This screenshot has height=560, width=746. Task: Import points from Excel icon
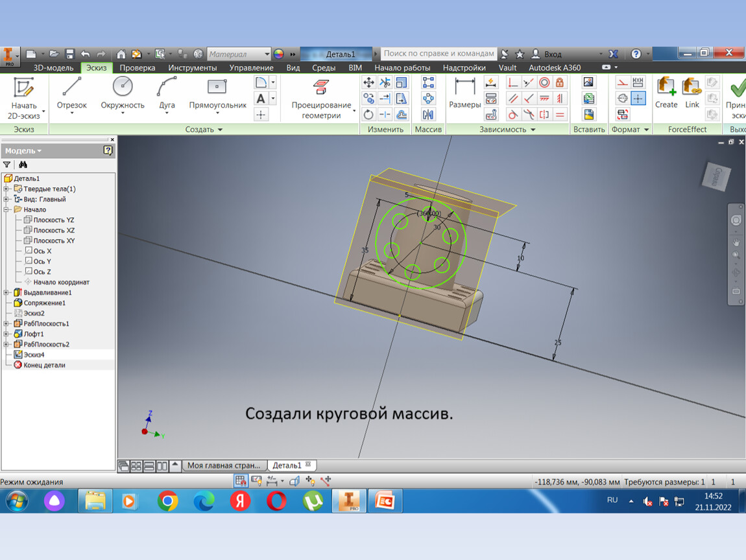click(588, 99)
